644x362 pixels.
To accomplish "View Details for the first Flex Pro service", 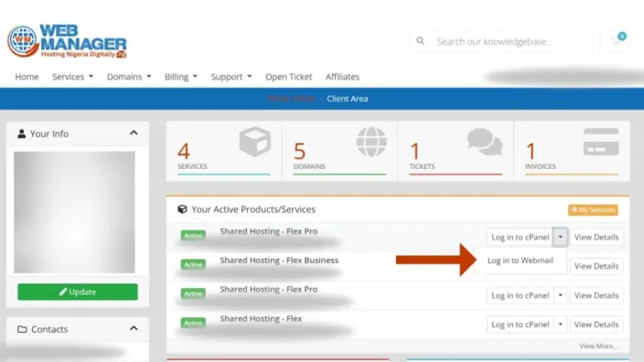I will point(596,238).
